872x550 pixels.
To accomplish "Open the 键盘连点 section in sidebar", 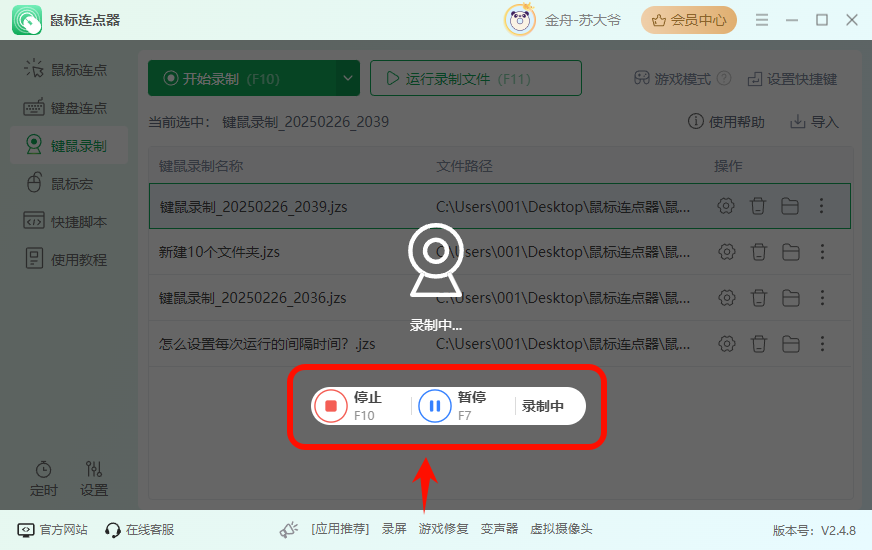I will (66, 108).
